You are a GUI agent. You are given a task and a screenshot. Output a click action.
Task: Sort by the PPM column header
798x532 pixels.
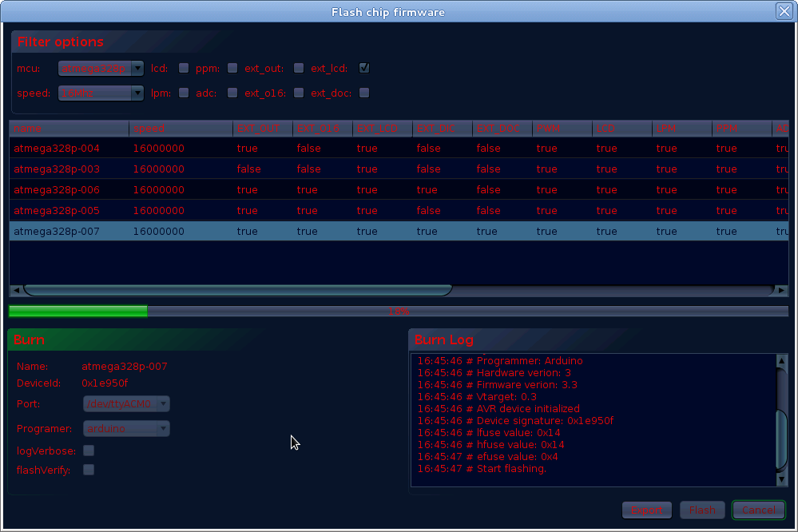742,129
